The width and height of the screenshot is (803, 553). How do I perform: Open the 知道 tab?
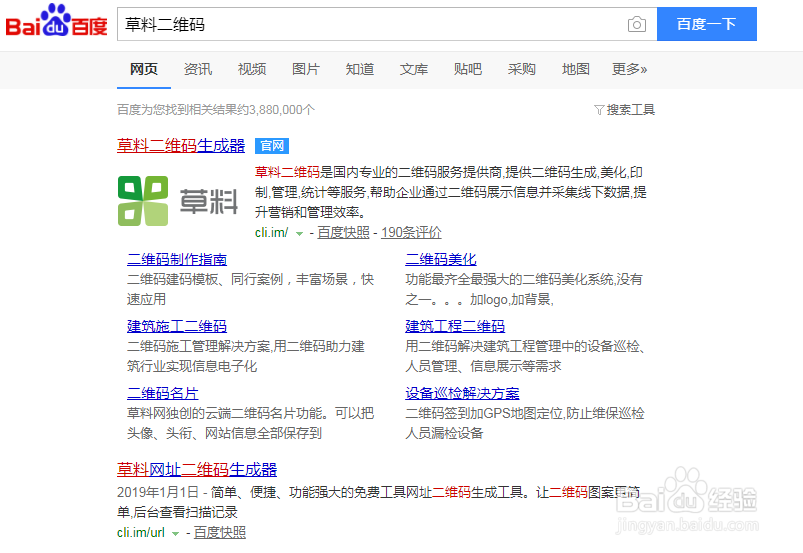point(360,69)
